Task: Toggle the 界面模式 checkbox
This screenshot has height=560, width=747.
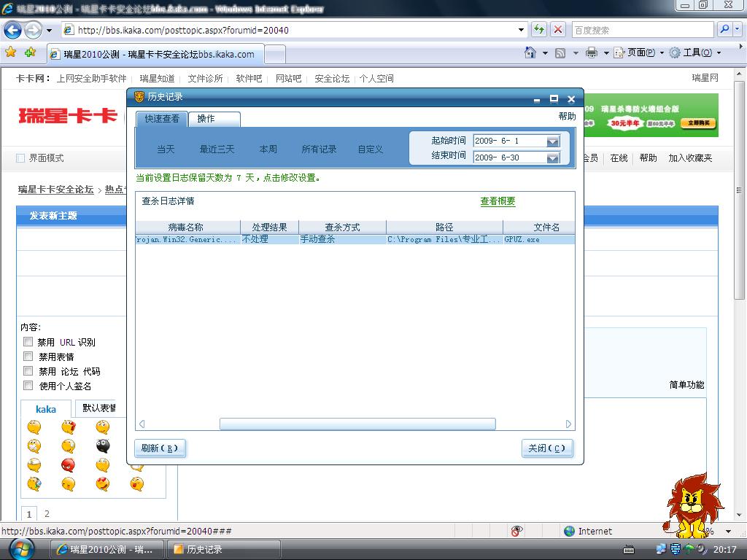Action: [20, 157]
